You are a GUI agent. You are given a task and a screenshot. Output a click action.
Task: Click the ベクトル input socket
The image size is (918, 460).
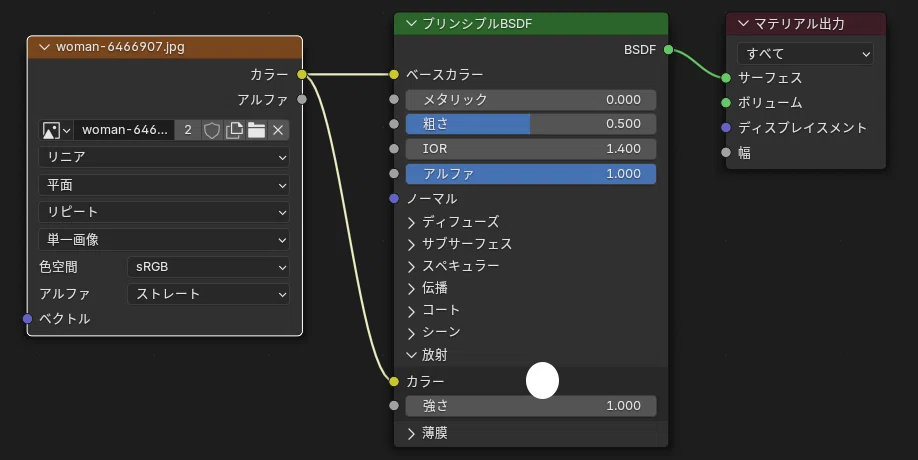[x=28, y=318]
